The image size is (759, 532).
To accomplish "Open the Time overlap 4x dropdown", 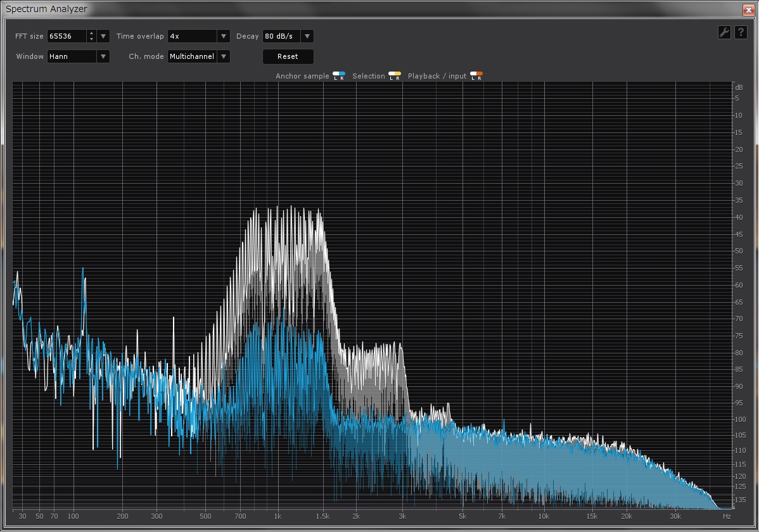I will (x=198, y=36).
